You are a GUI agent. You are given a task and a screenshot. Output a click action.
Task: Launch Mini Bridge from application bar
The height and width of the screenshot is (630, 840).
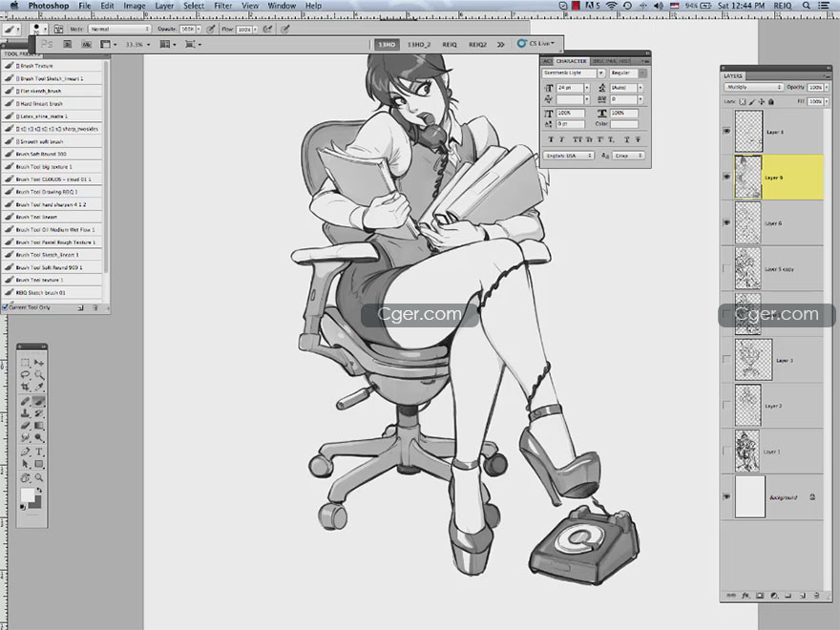[86, 45]
